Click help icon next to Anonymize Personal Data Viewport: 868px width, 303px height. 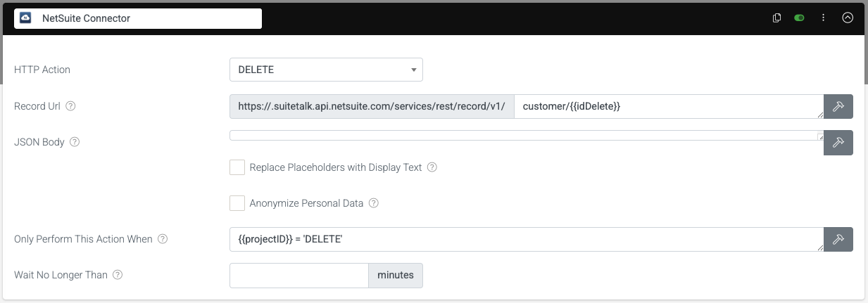pos(374,203)
